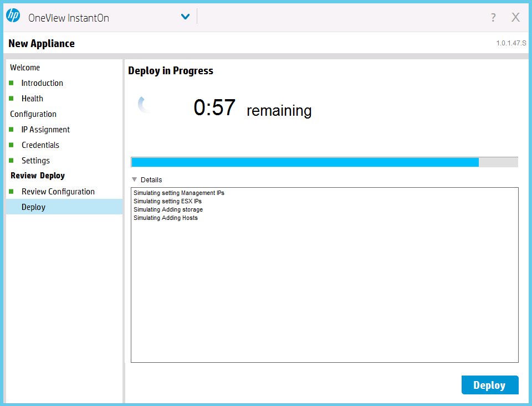This screenshot has height=406, width=532.
Task: Collapse the Details disclosure triangle
Action: tap(134, 179)
